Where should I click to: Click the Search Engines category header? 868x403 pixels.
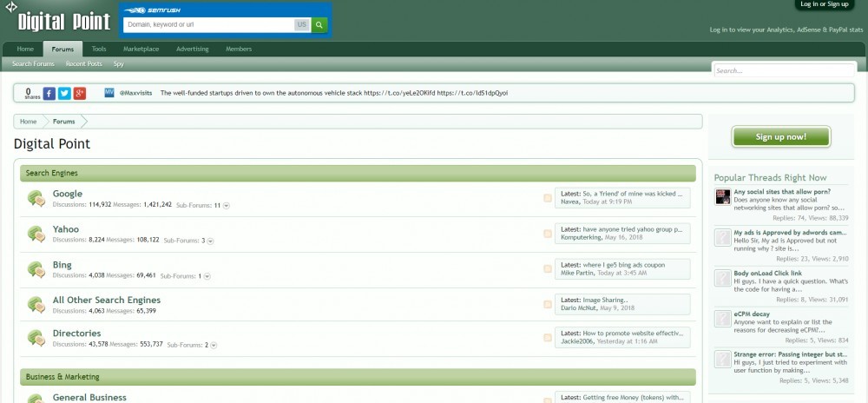358,173
